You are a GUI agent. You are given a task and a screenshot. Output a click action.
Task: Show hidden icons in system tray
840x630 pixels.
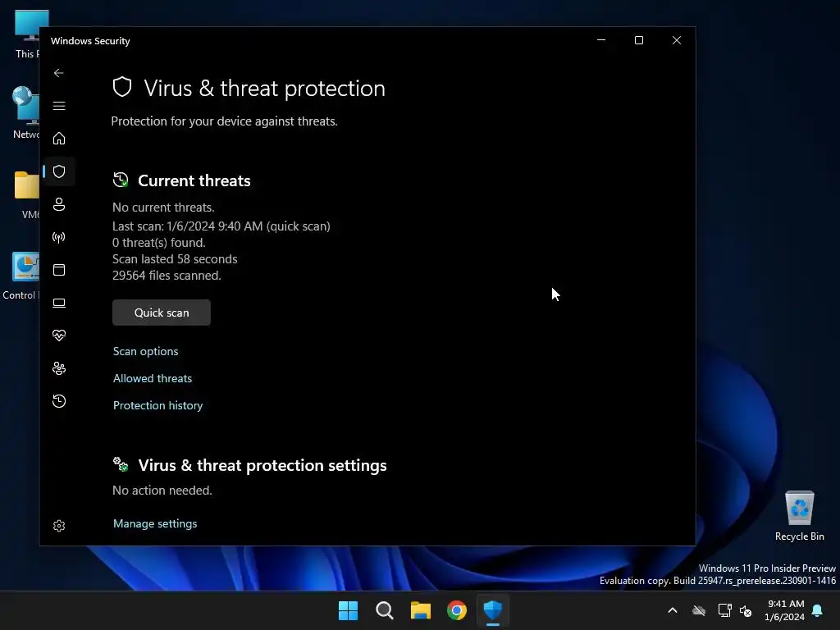(x=673, y=610)
